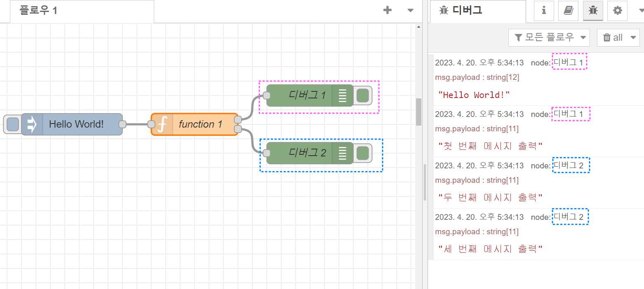This screenshot has width=644, height=289.
Task: Click msg.payload label above 첫 번째 message
Action: (x=477, y=129)
